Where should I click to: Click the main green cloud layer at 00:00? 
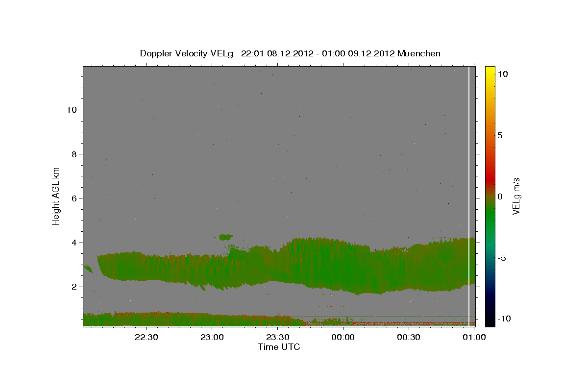tap(343, 267)
